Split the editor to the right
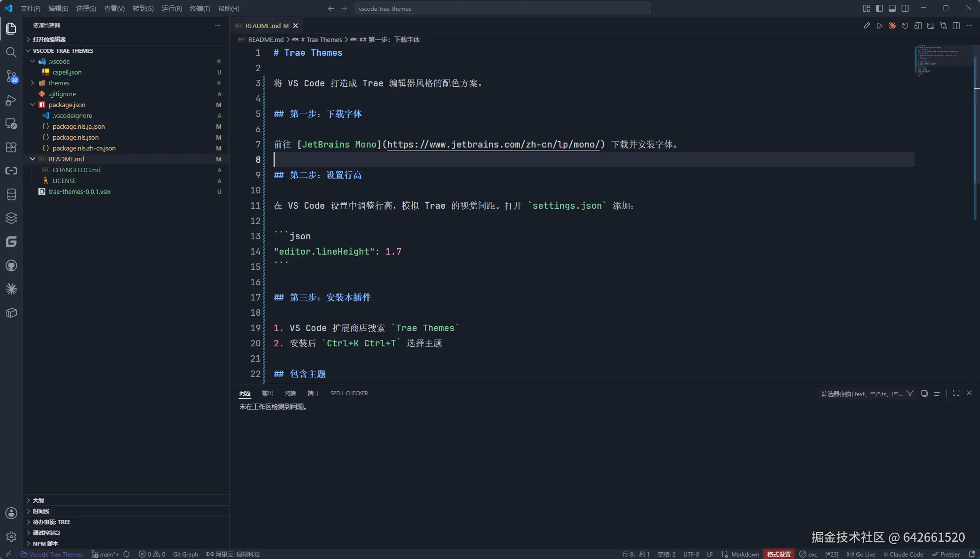 click(x=956, y=26)
